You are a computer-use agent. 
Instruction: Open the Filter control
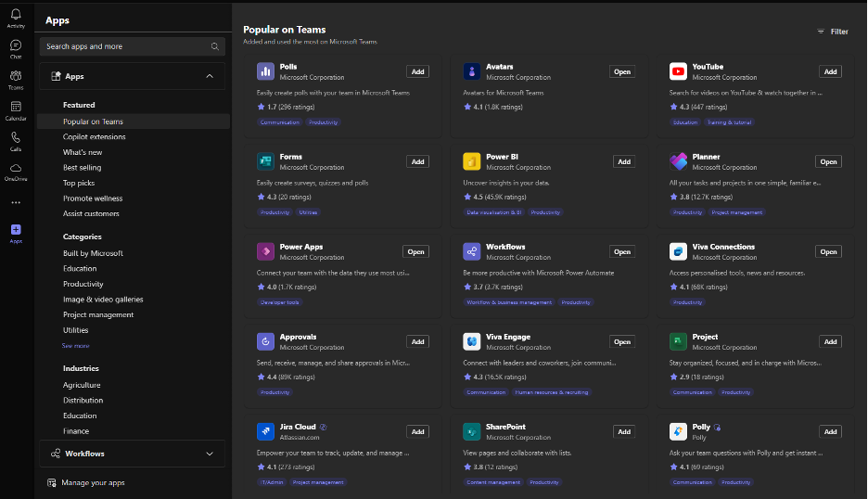(833, 32)
